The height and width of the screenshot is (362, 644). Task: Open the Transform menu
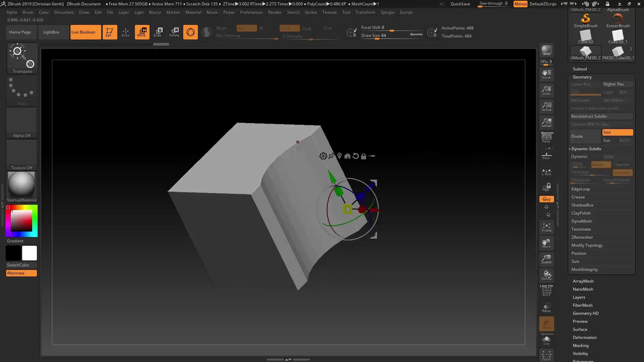click(365, 12)
